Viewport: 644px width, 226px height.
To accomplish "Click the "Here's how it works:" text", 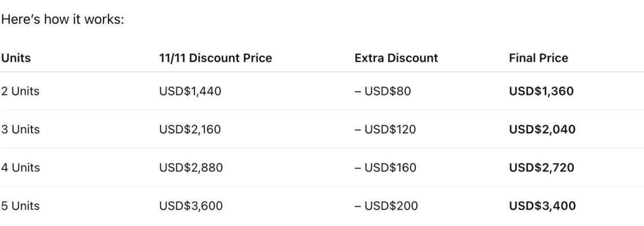I will click(62, 19).
